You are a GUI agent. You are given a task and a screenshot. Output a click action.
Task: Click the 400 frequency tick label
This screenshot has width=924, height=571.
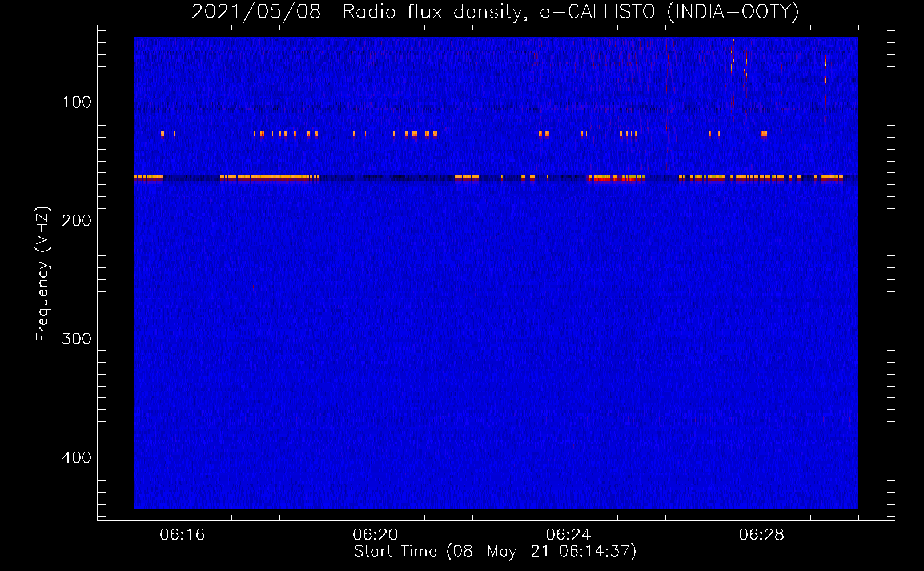77,457
